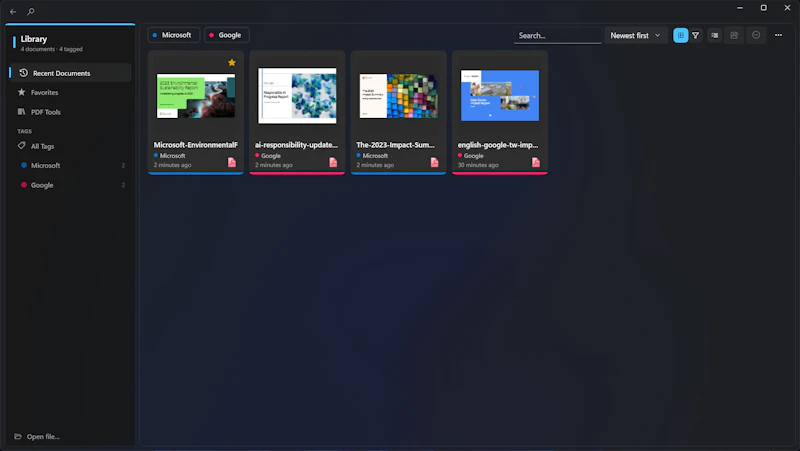This screenshot has width=800, height=451.
Task: Open the Favorites section
Action: [70, 92]
